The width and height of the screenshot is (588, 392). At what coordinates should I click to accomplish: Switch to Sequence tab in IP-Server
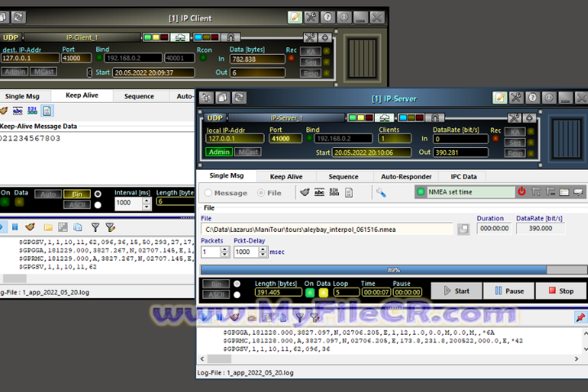pyautogui.click(x=343, y=176)
